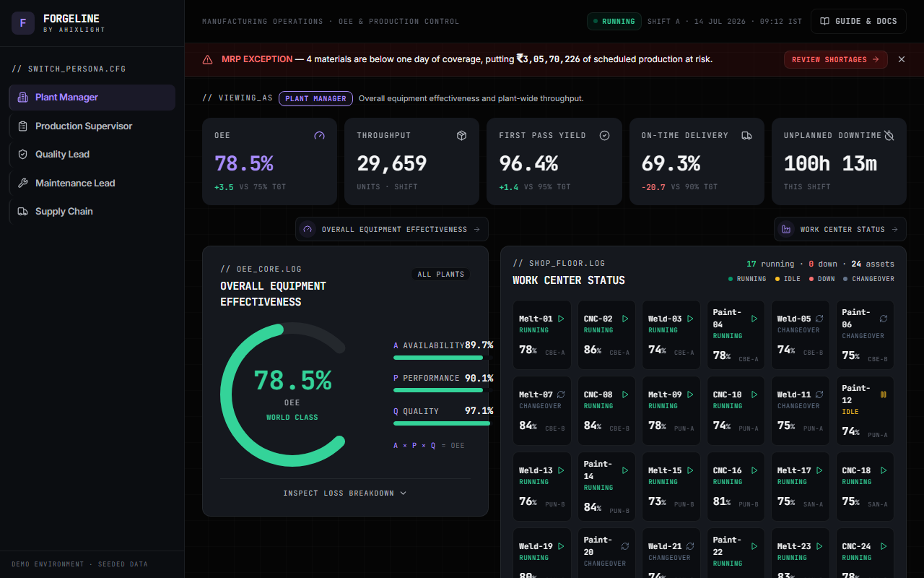Viewport: 924px width, 578px height.
Task: Click factory icon beside Work Center Status link
Action: (786, 229)
